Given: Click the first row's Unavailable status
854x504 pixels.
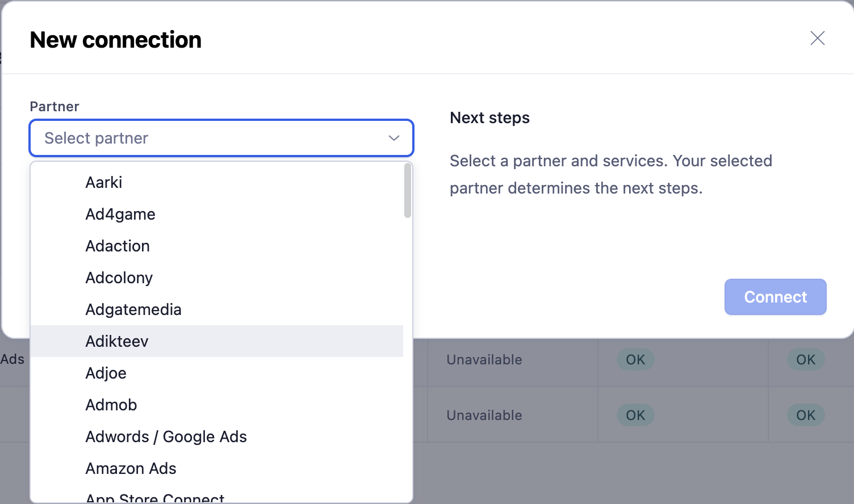Looking at the screenshot, I should pyautogui.click(x=484, y=360).
